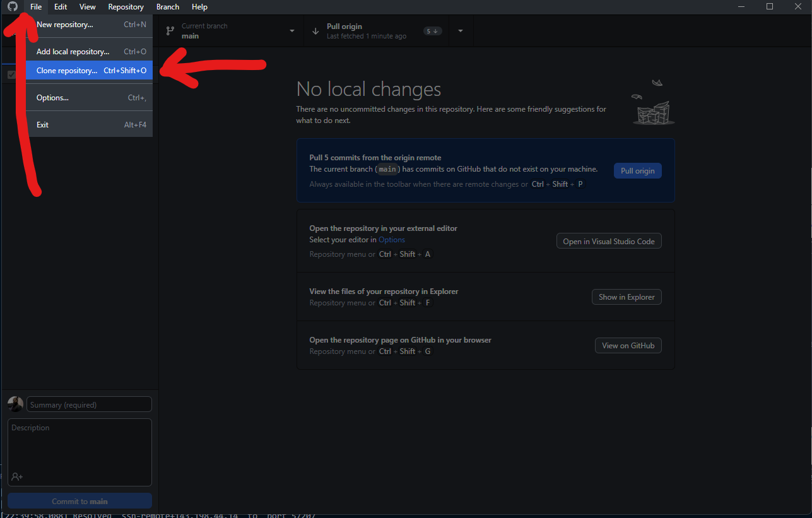Choose Options... in the File menu
Viewport: 812px width, 518px height.
90,98
